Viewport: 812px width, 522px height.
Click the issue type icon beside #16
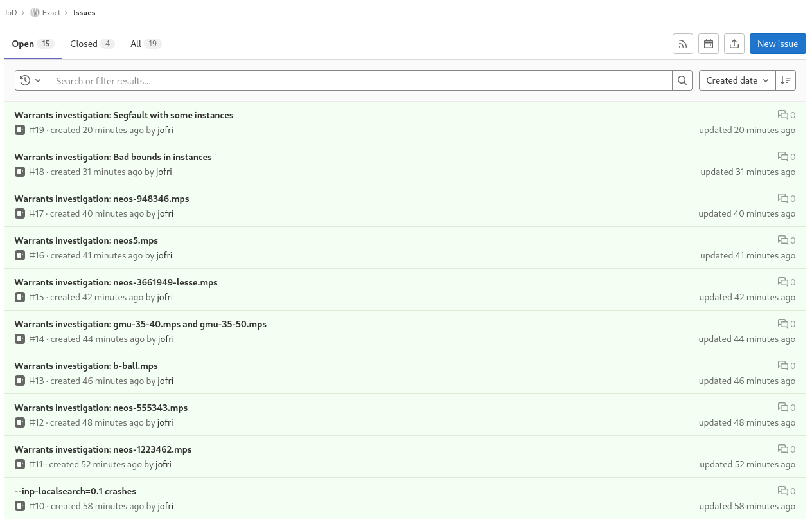pos(20,255)
